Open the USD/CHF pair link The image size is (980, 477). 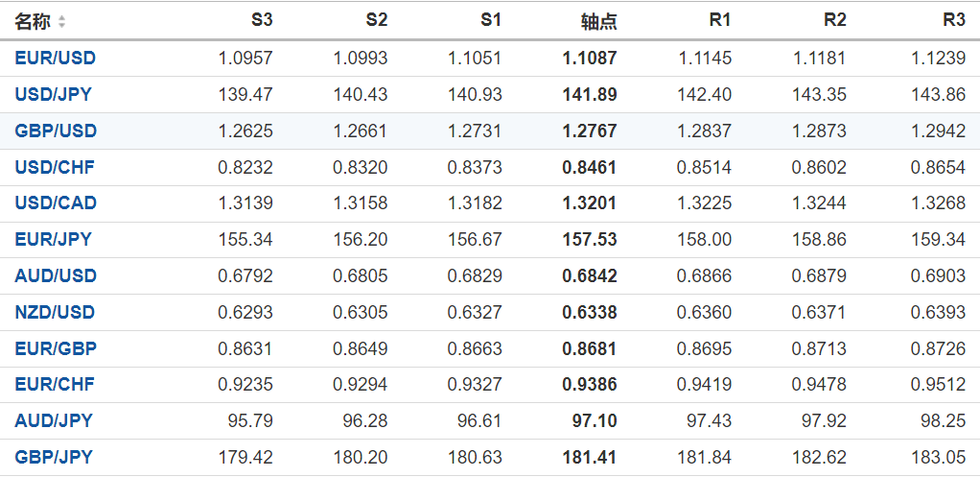(55, 167)
